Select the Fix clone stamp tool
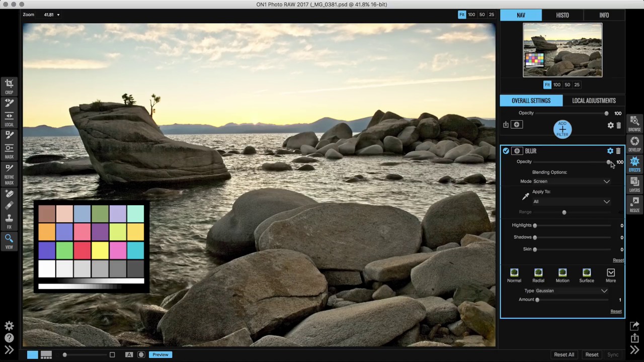Image resolution: width=644 pixels, height=362 pixels. [x=9, y=218]
